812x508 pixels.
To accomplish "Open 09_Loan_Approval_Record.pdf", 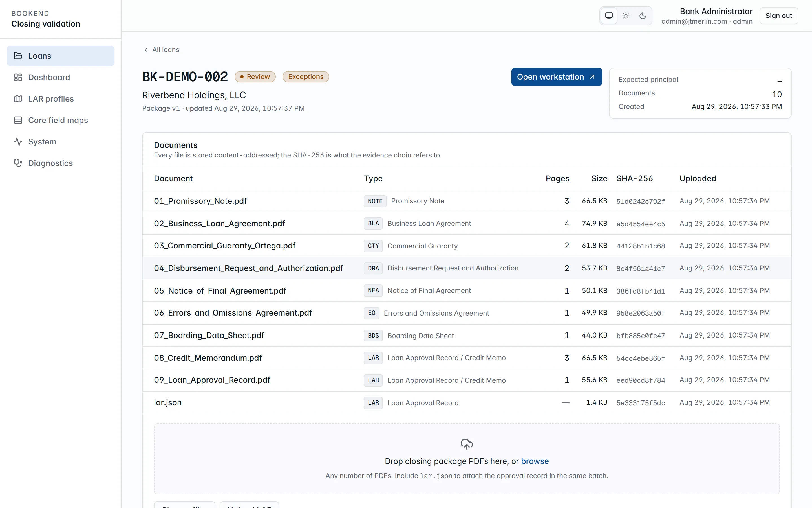I will (212, 380).
